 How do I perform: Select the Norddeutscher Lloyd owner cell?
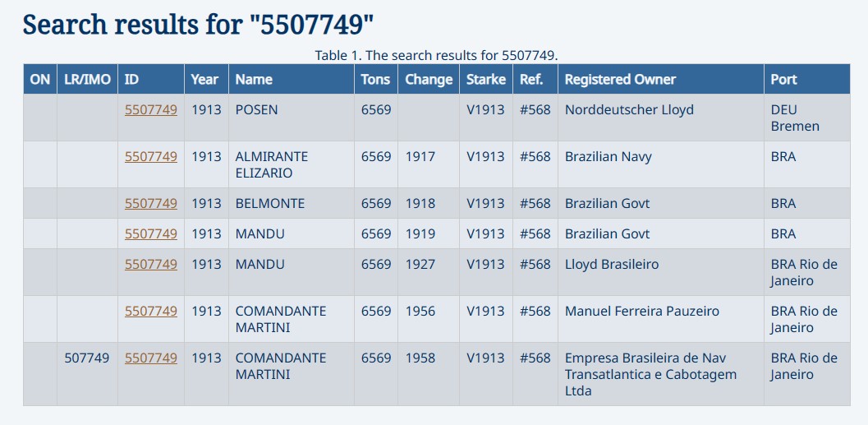coord(661,118)
